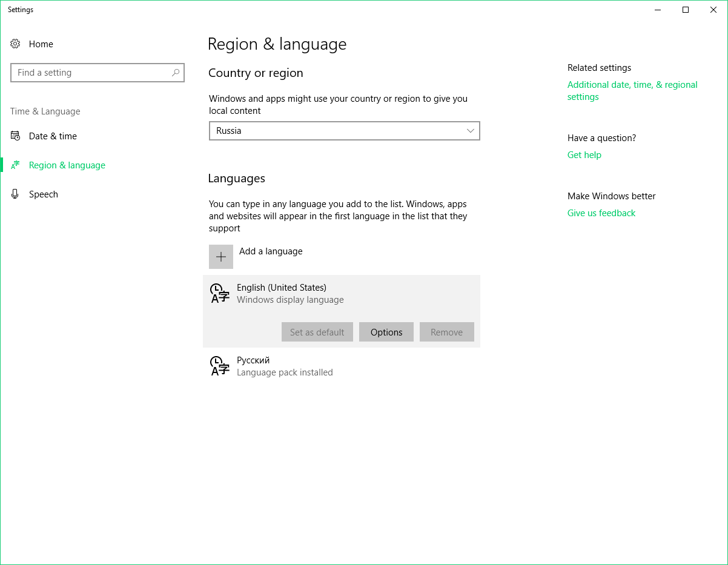Click the Speech microphone icon
Screen dimensions: 728x565
(16, 194)
